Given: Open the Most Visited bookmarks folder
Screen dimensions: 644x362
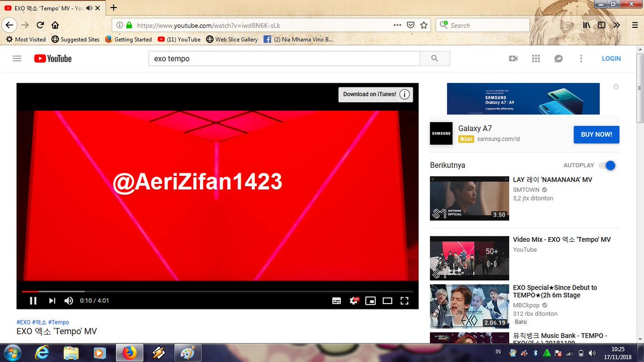Looking at the screenshot, I should point(26,39).
